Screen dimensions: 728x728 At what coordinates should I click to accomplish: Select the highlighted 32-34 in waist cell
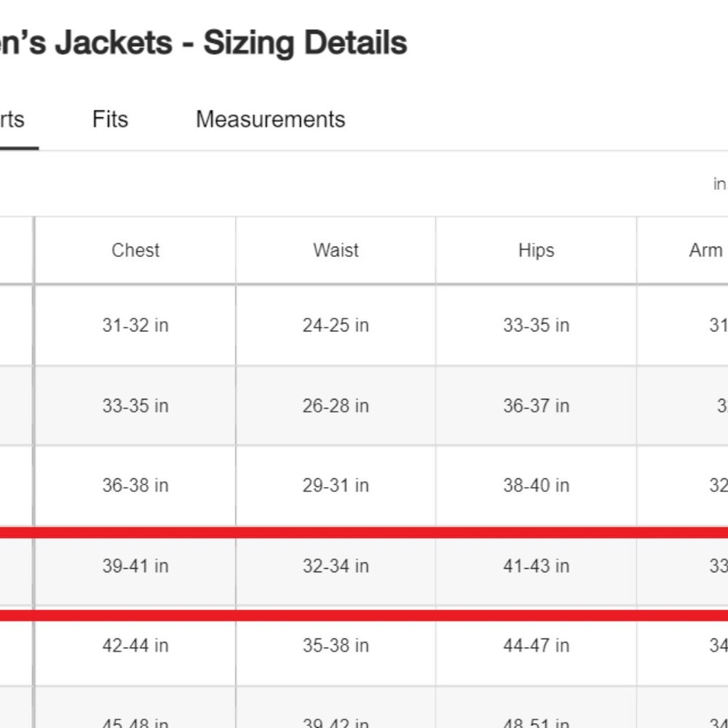(336, 566)
